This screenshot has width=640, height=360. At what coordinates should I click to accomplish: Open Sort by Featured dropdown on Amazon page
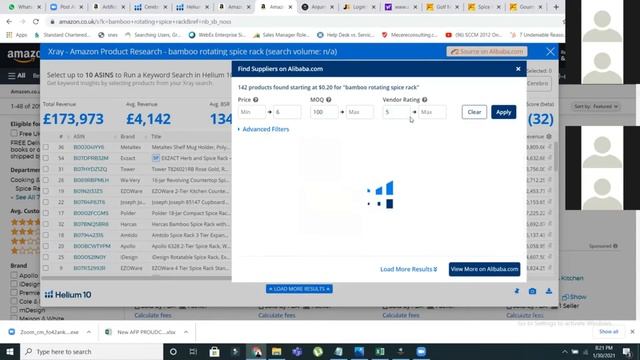coord(596,107)
